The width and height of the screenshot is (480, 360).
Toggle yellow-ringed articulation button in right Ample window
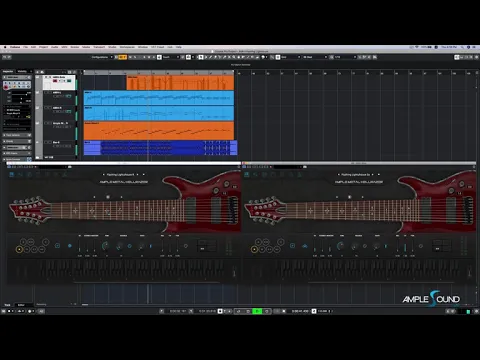tap(254, 249)
